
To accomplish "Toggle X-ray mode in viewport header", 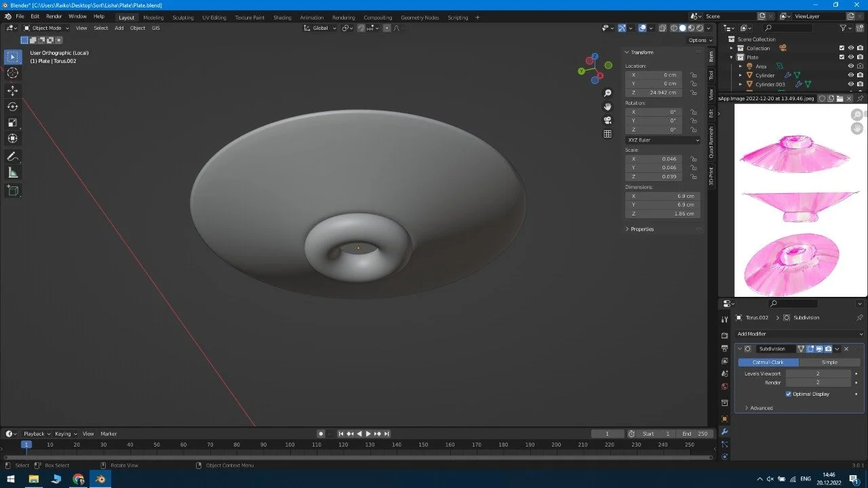I will [x=661, y=28].
